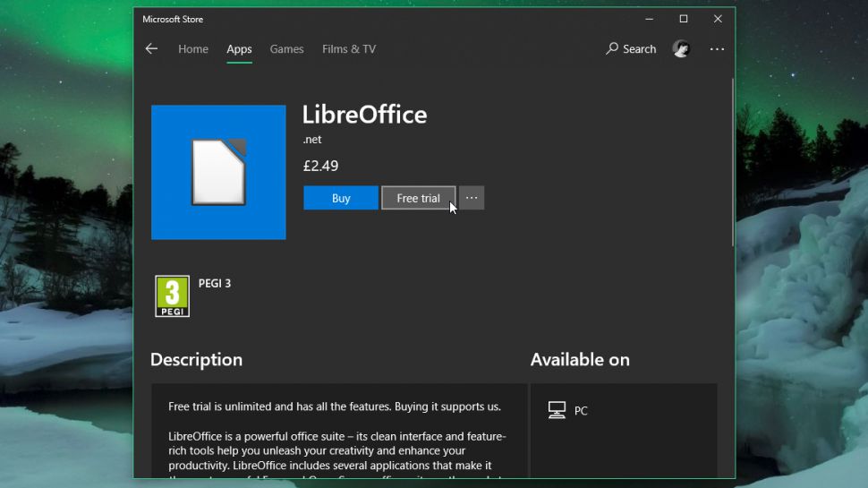The image size is (868, 488).
Task: Click the "PEGI 3" label text
Action: pyautogui.click(x=215, y=283)
